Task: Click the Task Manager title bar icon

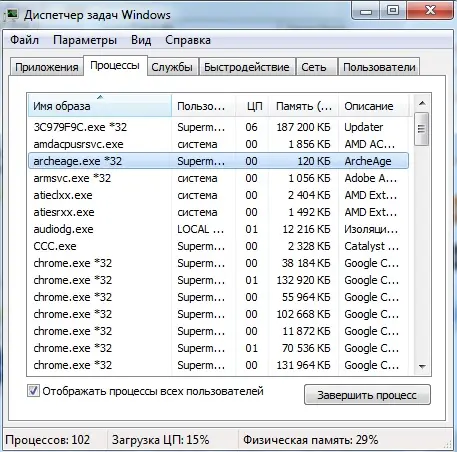Action: click(x=12, y=15)
